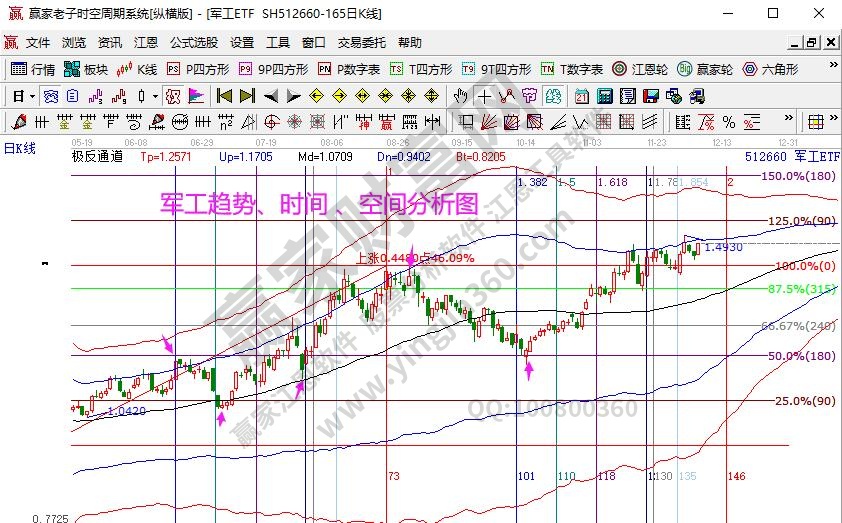This screenshot has height=523, width=842.
Task: Expand the candlestick style dropdown arrow
Action: 155,96
